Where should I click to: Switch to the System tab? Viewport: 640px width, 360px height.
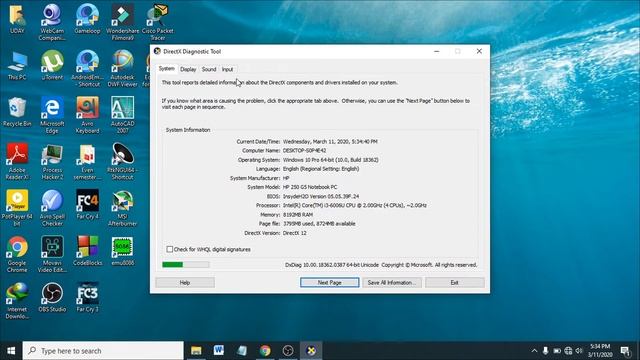(x=167, y=69)
